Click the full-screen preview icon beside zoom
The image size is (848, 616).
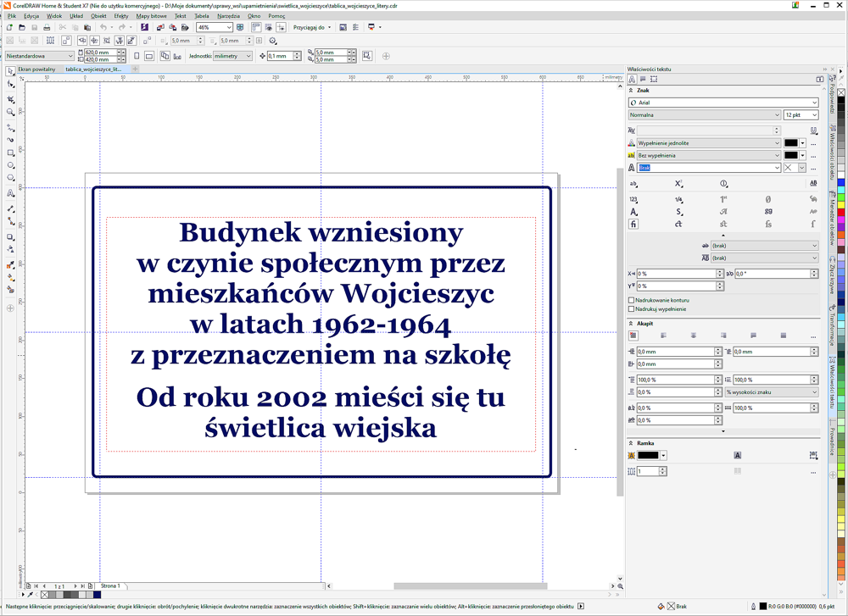240,27
